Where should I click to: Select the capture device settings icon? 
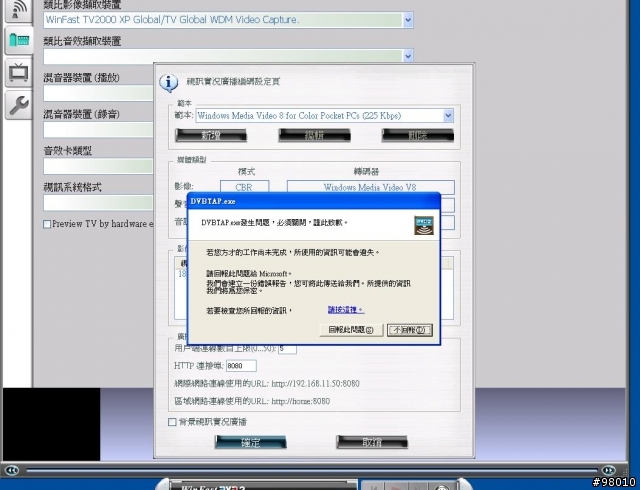point(18,40)
